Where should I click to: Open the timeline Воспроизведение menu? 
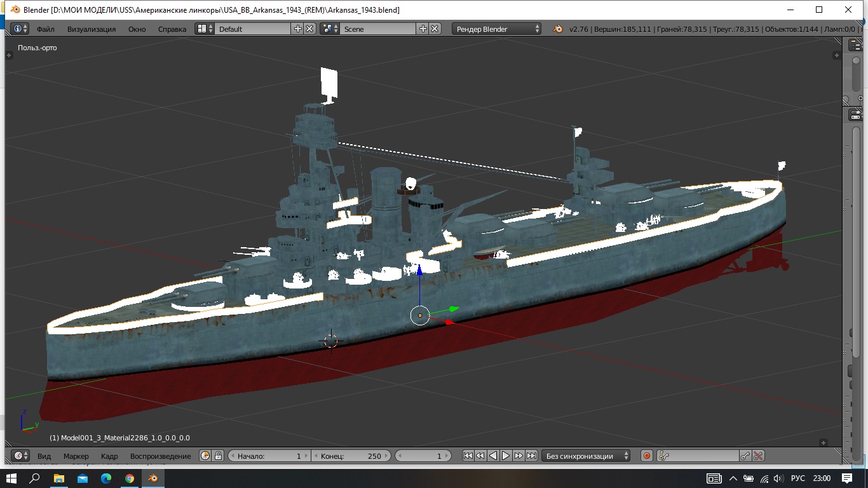(160, 456)
